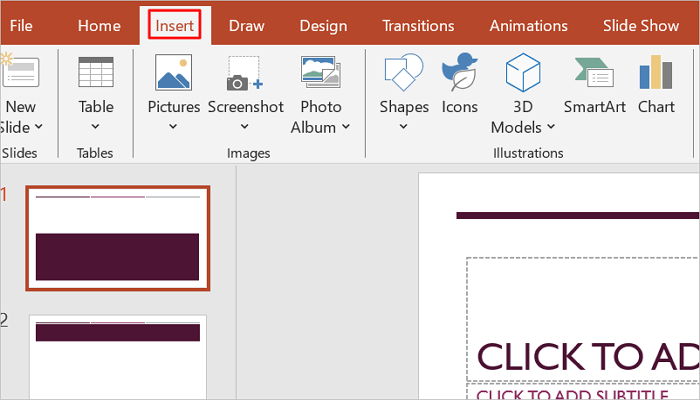
Task: Expand the Shapes dropdown arrow
Action: (403, 127)
